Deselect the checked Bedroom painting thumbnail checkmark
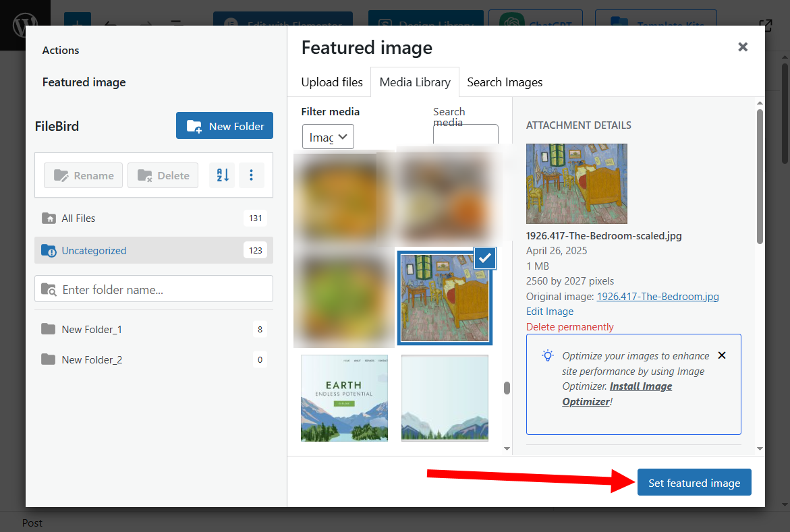The height and width of the screenshot is (532, 790). pos(484,258)
